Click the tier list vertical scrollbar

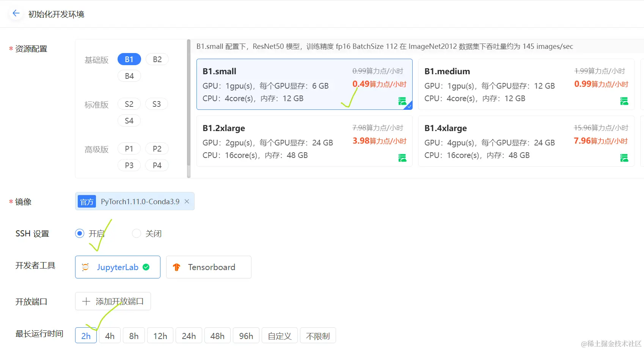[188, 103]
